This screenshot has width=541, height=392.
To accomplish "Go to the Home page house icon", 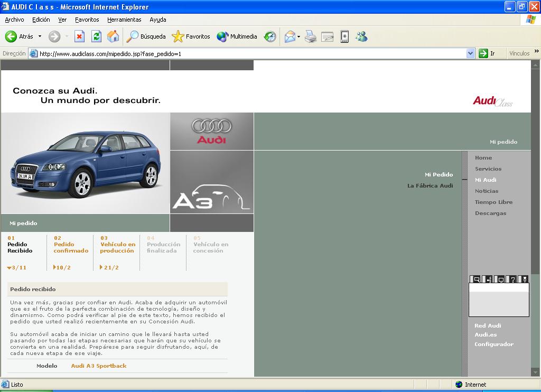I will 113,36.
